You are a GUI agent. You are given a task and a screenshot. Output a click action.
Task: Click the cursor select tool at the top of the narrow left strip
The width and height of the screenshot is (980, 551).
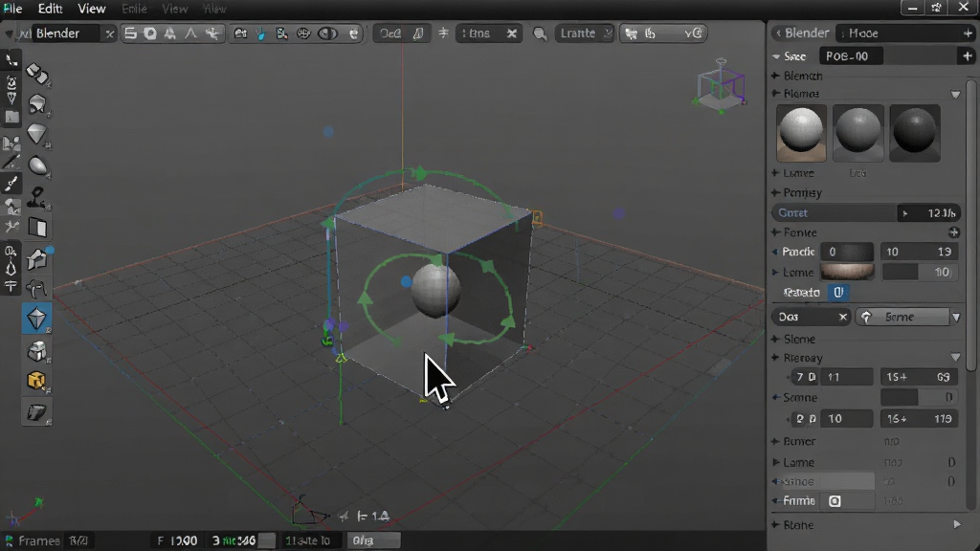point(11,60)
